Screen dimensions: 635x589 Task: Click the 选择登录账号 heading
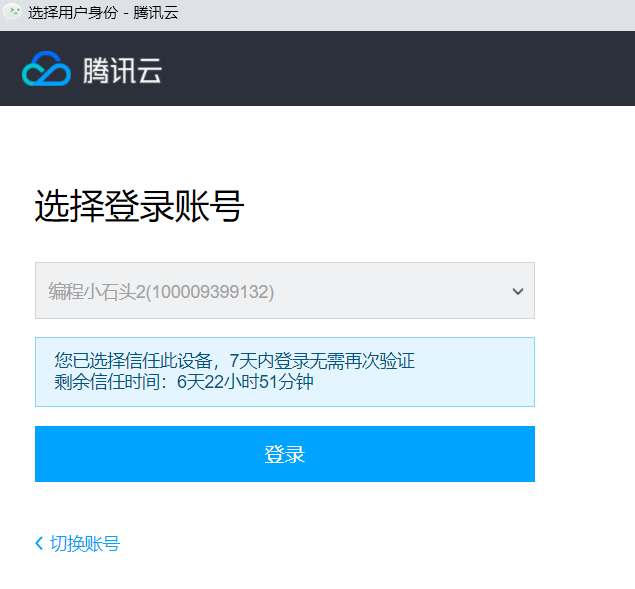pos(139,206)
